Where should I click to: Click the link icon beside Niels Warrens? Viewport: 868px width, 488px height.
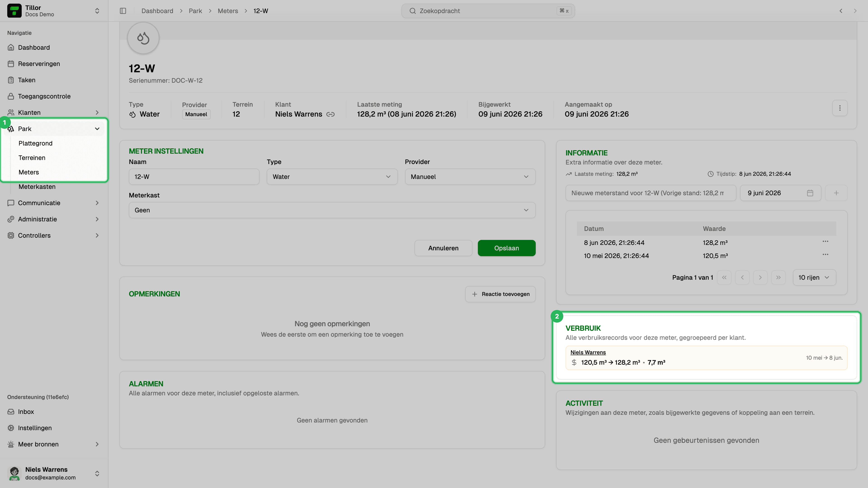pos(330,114)
